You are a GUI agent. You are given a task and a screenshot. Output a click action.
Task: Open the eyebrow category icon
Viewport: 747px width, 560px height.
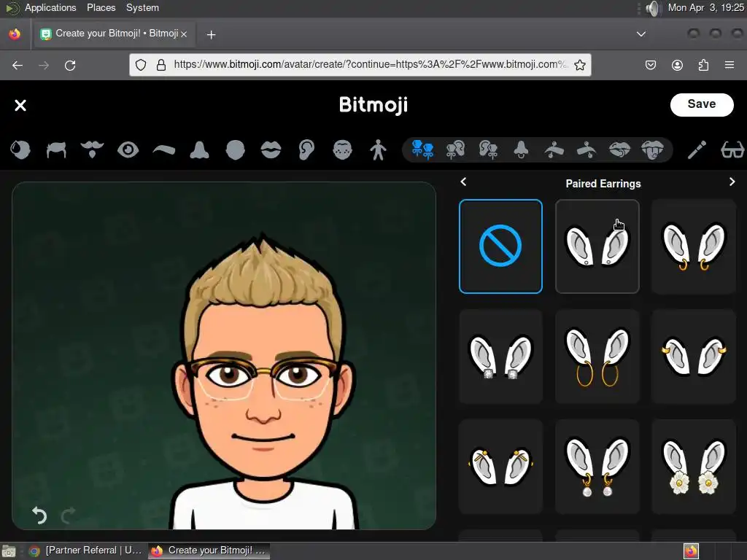(x=164, y=150)
